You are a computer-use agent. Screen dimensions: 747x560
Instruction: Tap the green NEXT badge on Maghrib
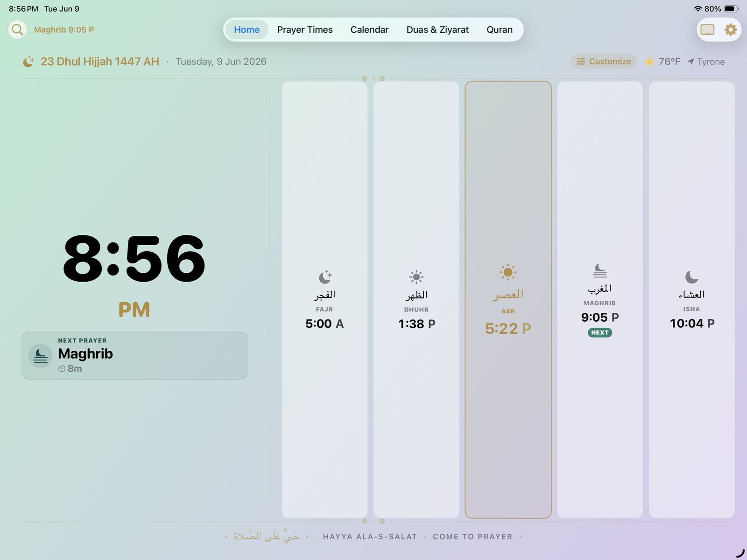coord(600,333)
